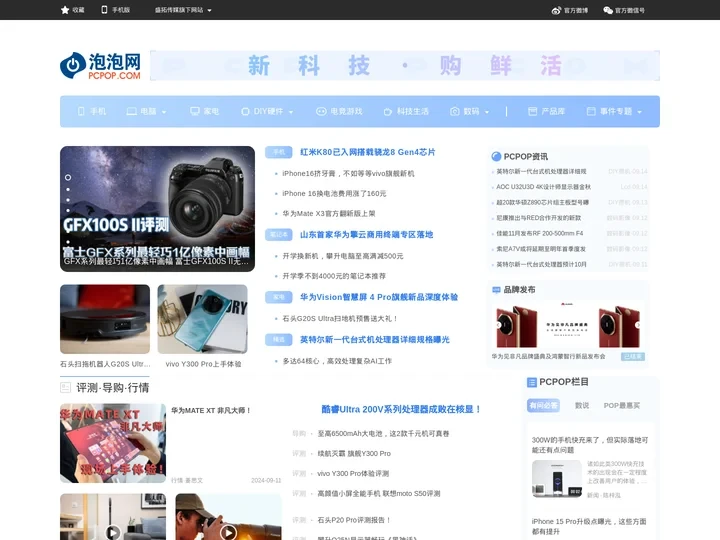
Task: Select the first carousel dot on GFX100S slide
Action: pos(68,177)
